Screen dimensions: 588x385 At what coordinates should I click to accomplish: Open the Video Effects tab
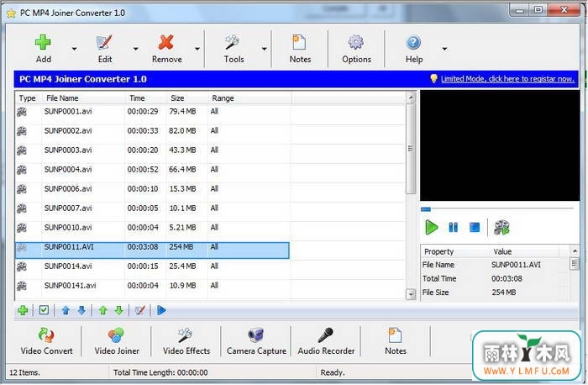[186, 341]
